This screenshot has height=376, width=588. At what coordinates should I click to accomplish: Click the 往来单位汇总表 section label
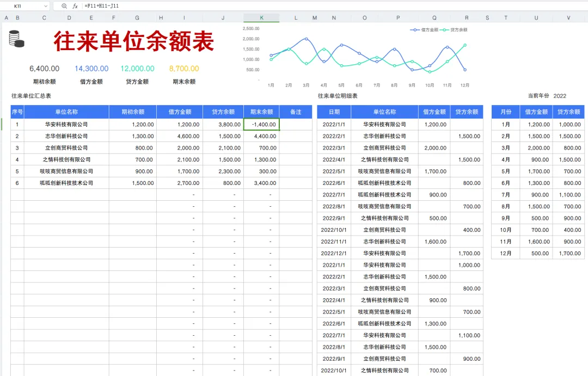pyautogui.click(x=31, y=96)
